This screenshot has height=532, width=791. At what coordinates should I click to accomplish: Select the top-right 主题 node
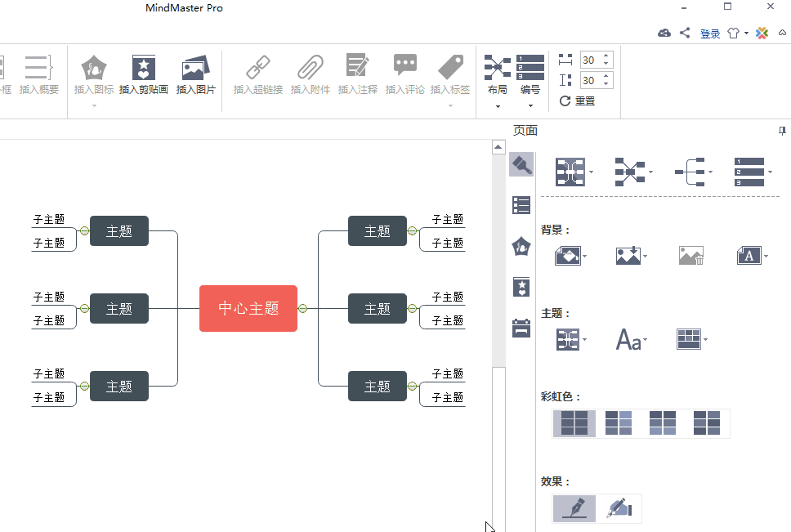pos(378,231)
